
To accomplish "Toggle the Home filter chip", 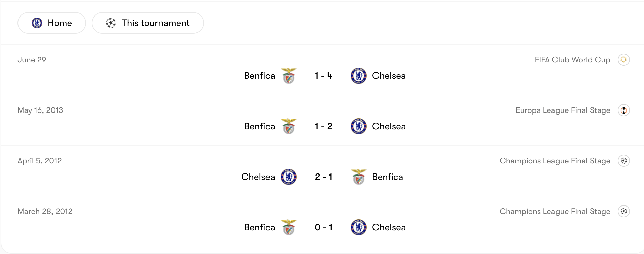I will pyautogui.click(x=52, y=23).
